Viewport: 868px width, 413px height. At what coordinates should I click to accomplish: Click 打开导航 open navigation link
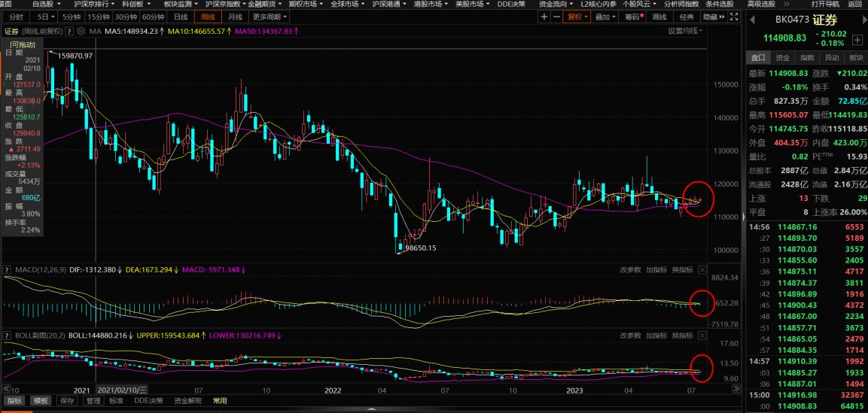[825, 4]
